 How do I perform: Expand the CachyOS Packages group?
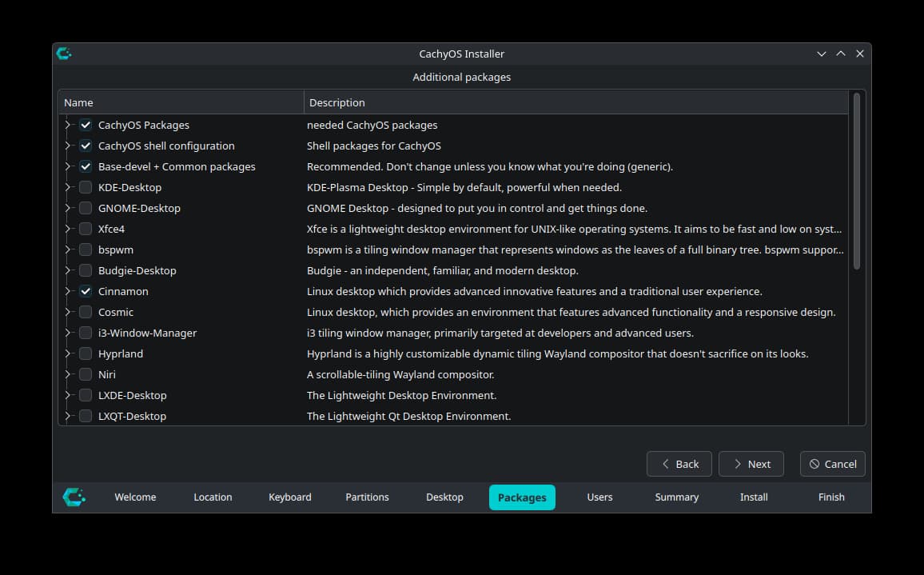coord(67,125)
